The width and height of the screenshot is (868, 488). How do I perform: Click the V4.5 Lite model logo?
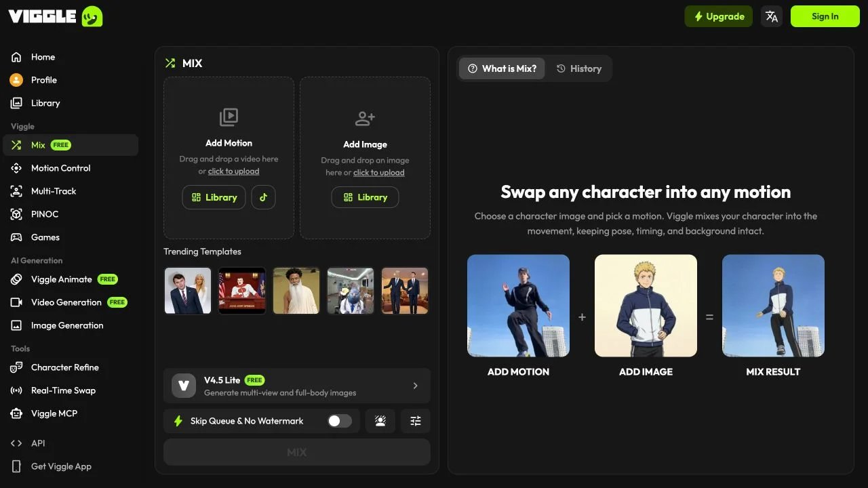click(184, 386)
